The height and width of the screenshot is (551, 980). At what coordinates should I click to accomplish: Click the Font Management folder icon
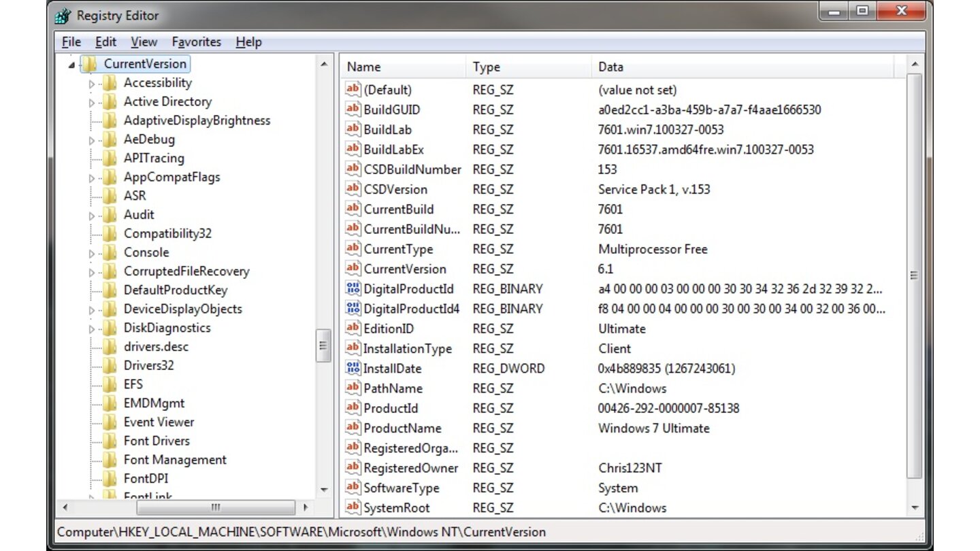110,460
